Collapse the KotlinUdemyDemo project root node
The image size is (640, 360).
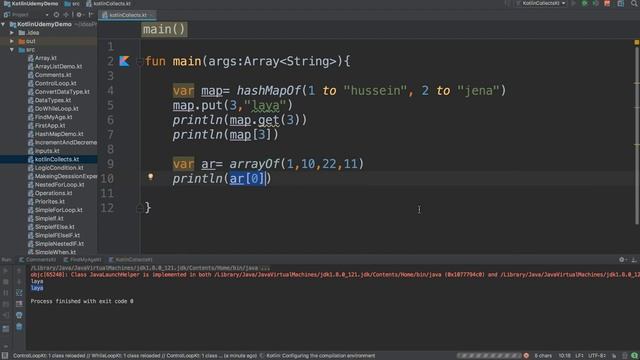tap(4, 24)
